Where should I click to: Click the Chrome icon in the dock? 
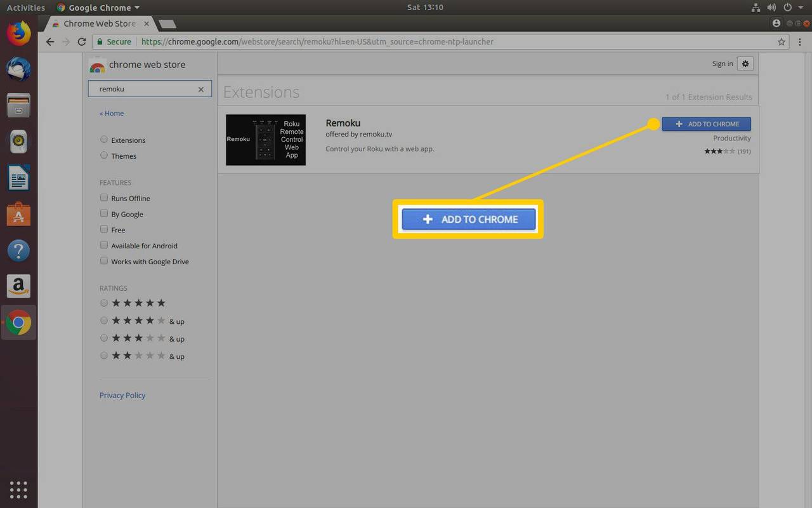18,323
